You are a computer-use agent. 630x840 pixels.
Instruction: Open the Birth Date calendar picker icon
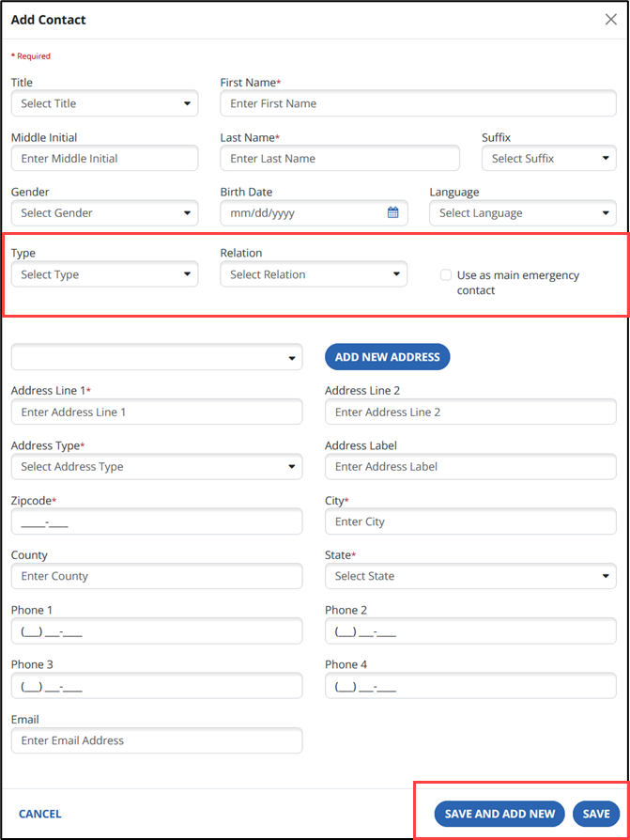pyautogui.click(x=393, y=213)
